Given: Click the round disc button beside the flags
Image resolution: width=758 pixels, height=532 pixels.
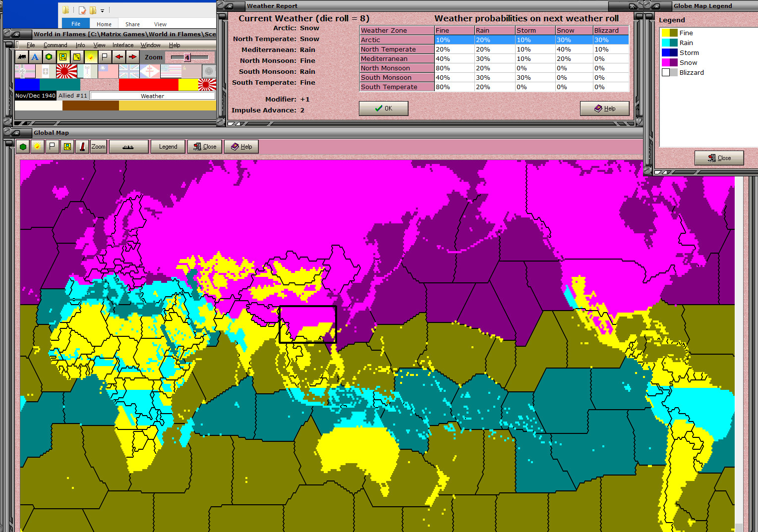Looking at the screenshot, I should 209,71.
